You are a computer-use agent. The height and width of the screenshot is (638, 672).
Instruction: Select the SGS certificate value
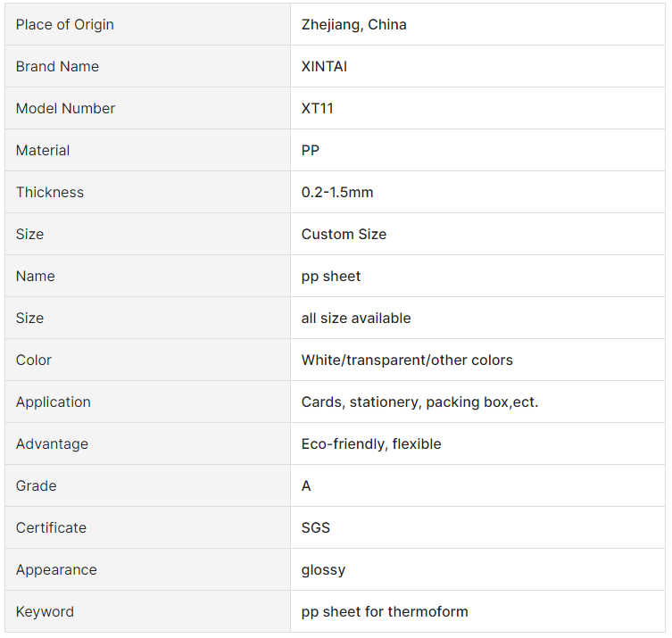tap(316, 528)
